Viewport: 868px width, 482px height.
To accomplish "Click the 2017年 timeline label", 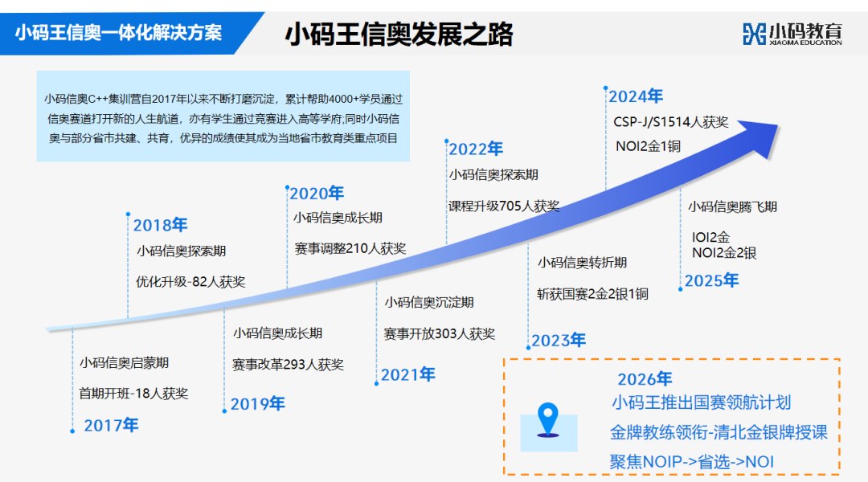I will (x=111, y=425).
